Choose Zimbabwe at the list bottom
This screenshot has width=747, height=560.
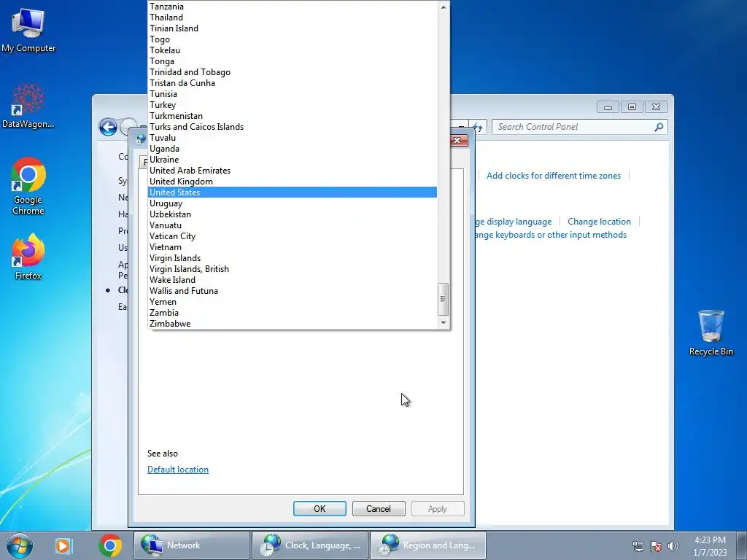click(x=293, y=324)
